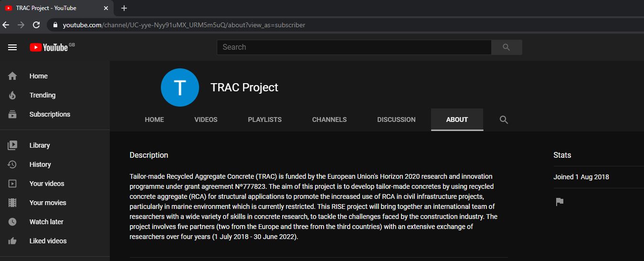Select the Channels tab
This screenshot has height=261, width=644.
(x=329, y=120)
